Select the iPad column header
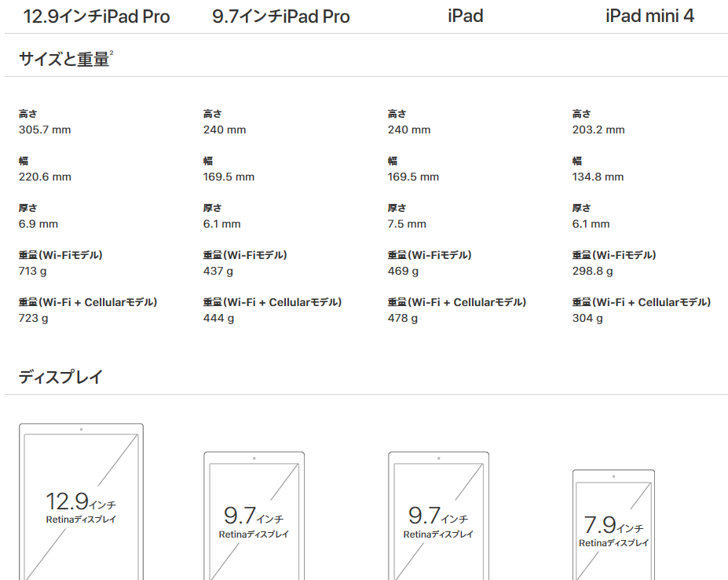 click(x=465, y=16)
